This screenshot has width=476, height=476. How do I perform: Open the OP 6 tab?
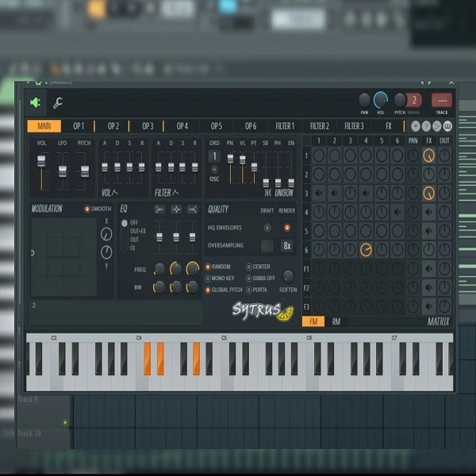coord(251,126)
